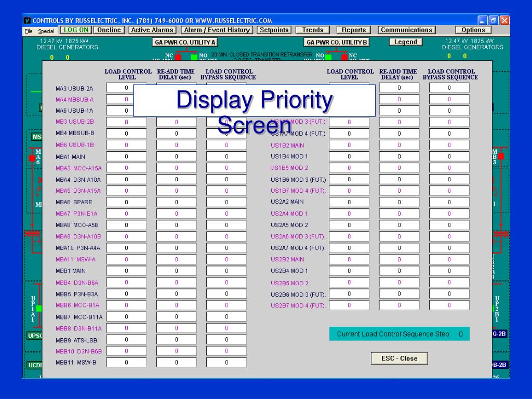The width and height of the screenshot is (532, 399).
Task: Close the dialog with ESC - Close
Action: pos(399,358)
